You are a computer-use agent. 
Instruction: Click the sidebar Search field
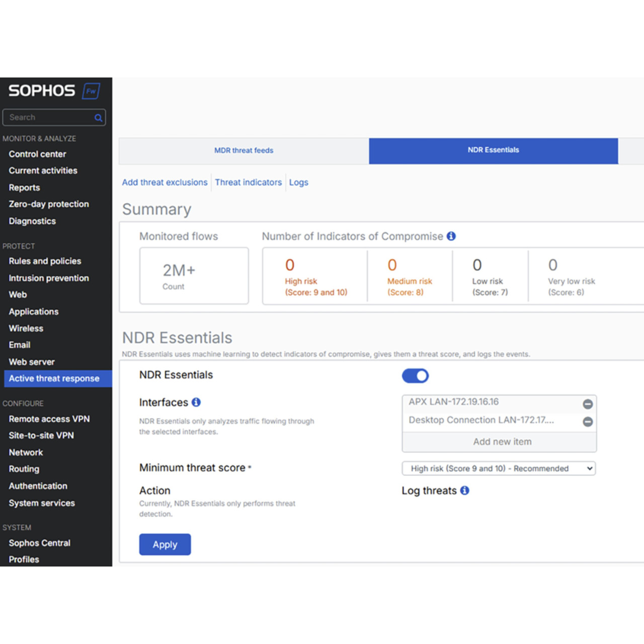coord(54,118)
